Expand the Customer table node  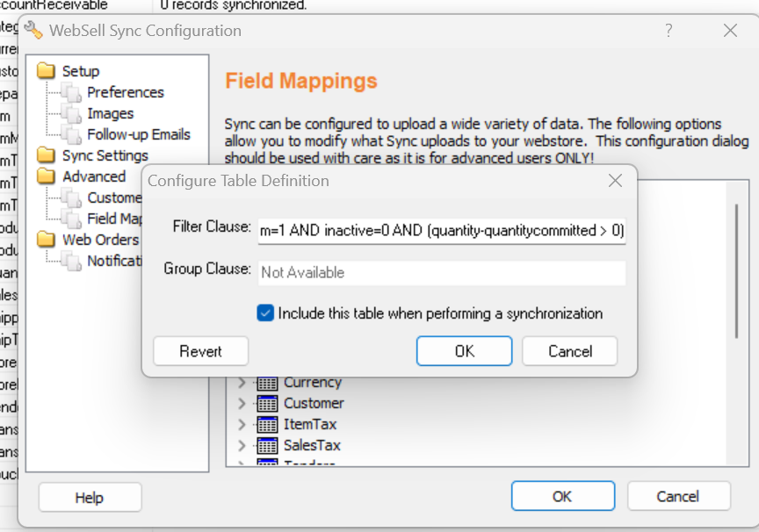242,403
